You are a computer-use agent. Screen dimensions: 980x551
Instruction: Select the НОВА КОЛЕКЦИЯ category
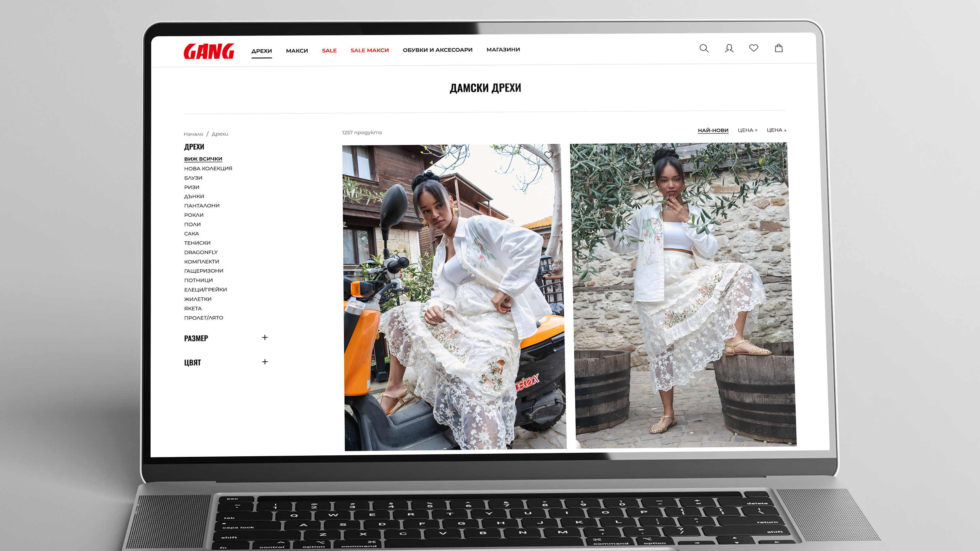pyautogui.click(x=208, y=168)
